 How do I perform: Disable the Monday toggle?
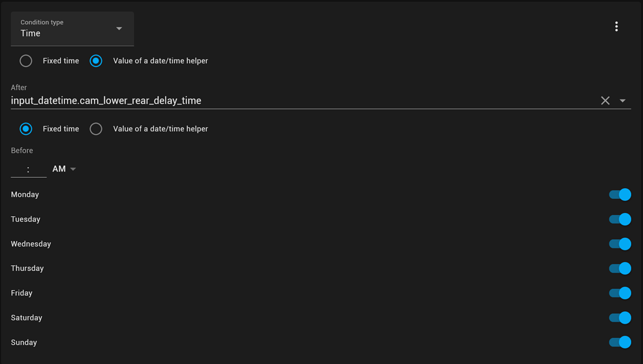[619, 194]
